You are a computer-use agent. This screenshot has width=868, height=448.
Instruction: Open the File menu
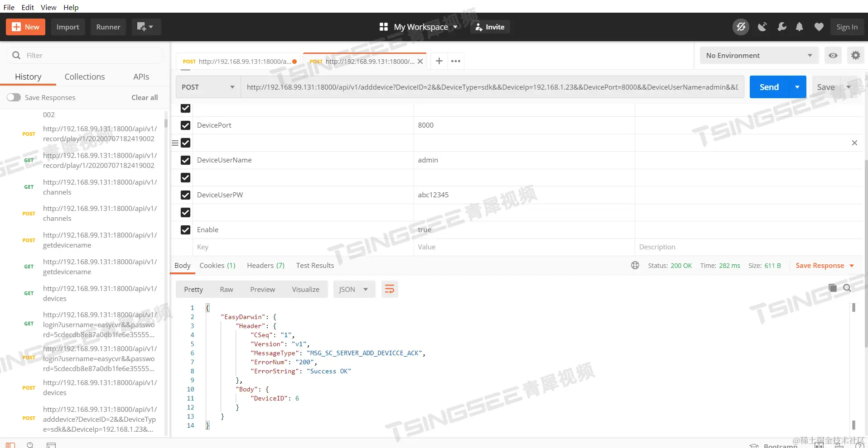coord(9,7)
